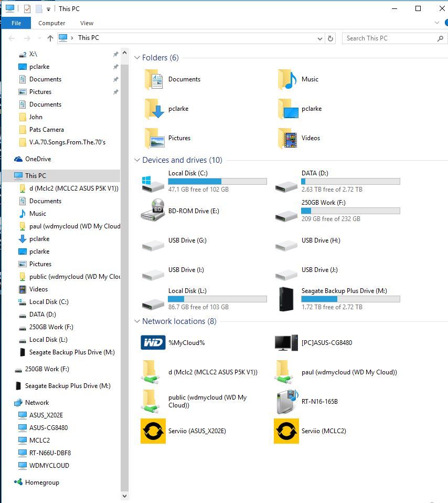Viewport: 448px width, 503px height.
Task: Open pclarke downloads folder with blue arrow
Action: click(166, 109)
